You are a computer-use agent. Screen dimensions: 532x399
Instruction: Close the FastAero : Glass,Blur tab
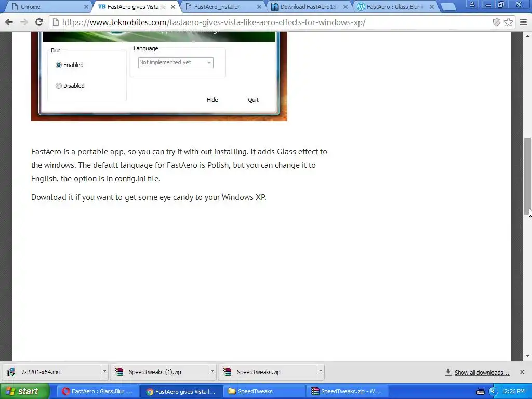(432, 7)
